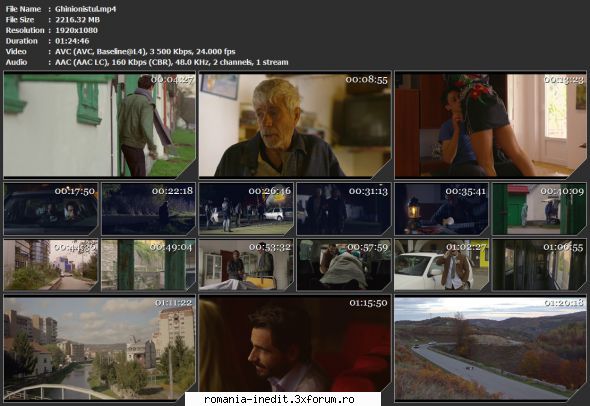
Task: Select the bearded man thumbnail 01:15:50
Action: tap(295, 343)
